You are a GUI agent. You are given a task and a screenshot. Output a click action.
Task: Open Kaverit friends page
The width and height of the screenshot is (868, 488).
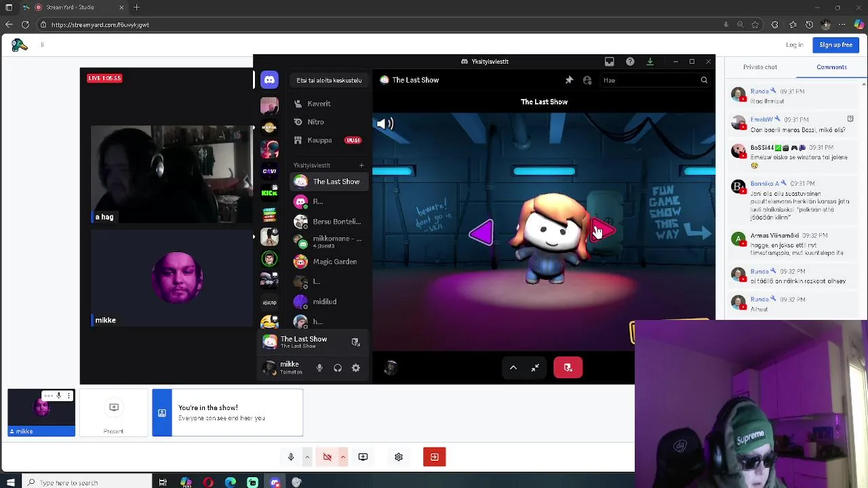click(x=330, y=104)
